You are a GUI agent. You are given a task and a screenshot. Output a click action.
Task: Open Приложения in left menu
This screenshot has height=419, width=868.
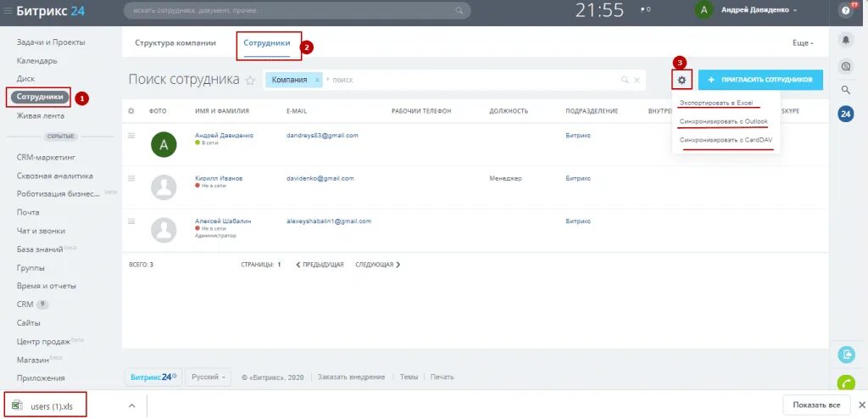point(41,378)
